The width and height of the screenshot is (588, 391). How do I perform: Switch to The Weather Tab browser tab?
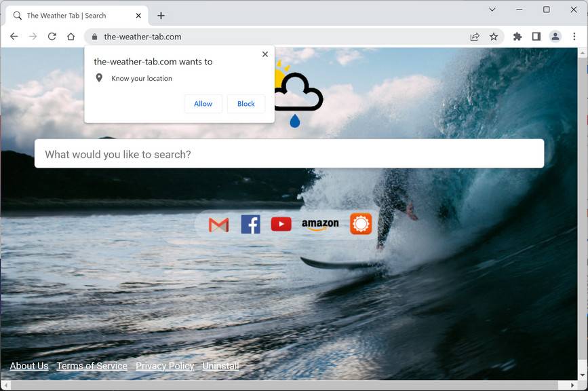tap(75, 15)
